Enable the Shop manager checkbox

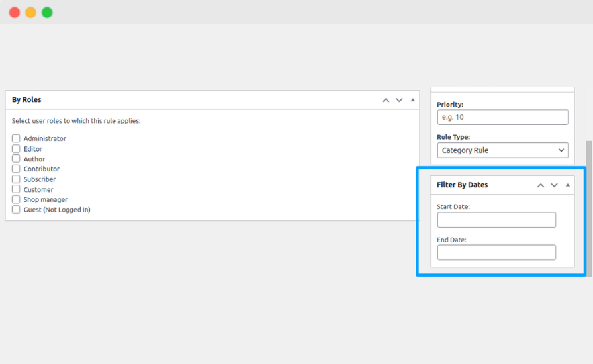tap(17, 199)
